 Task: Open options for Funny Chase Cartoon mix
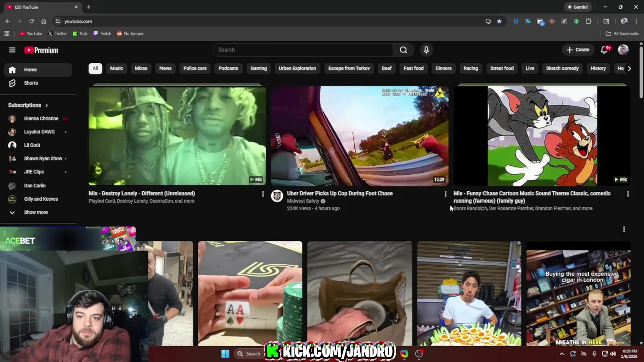point(628,194)
